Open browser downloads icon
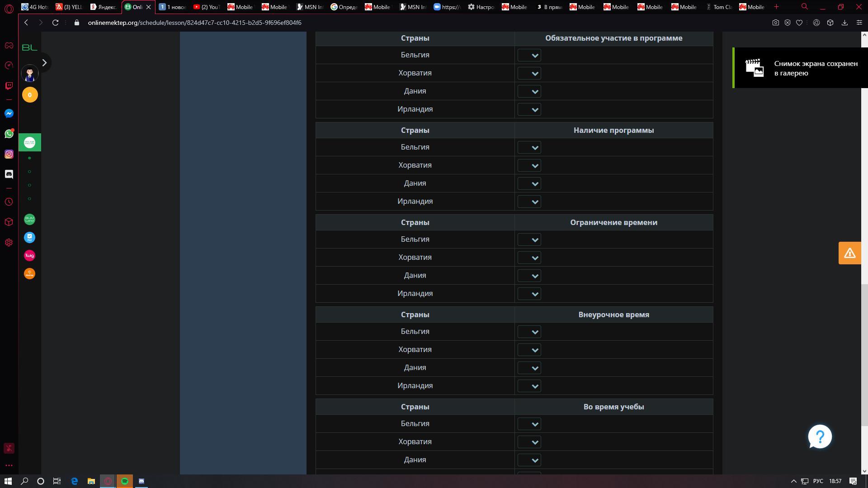Image resolution: width=868 pixels, height=488 pixels. coord(844,23)
